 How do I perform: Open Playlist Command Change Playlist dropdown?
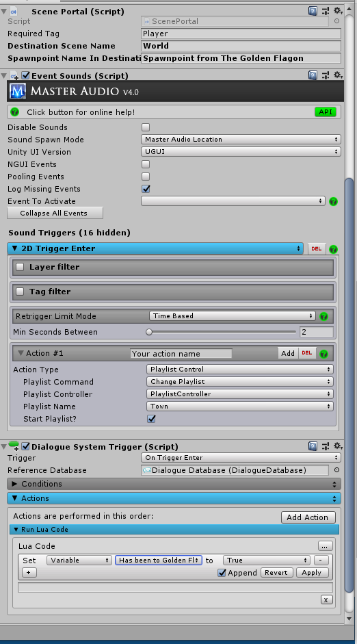(x=239, y=382)
